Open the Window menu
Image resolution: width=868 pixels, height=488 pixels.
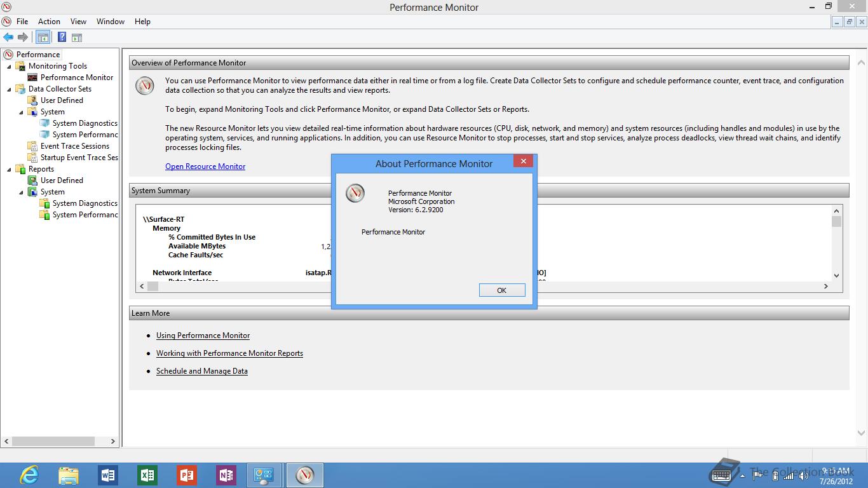(111, 22)
